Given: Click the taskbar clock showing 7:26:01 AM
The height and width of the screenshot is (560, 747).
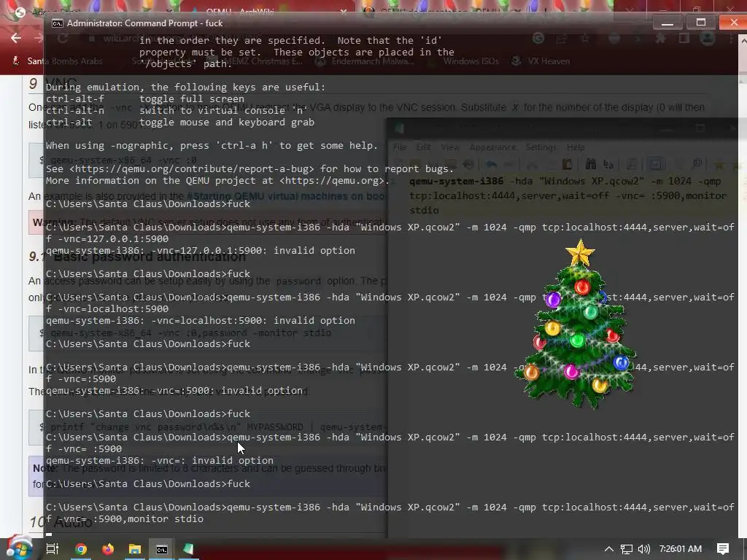Looking at the screenshot, I should point(681,549).
